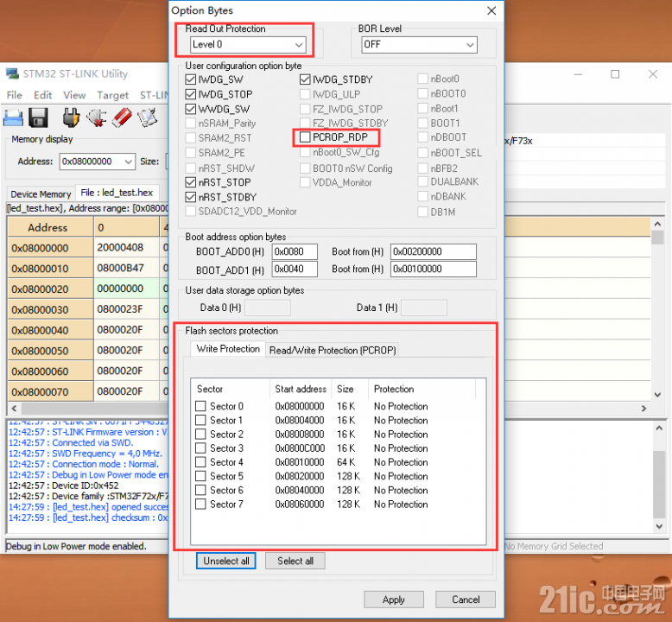This screenshot has height=622, width=672.
Task: Toggle the nRST_STOP checkbox
Action: click(x=190, y=182)
